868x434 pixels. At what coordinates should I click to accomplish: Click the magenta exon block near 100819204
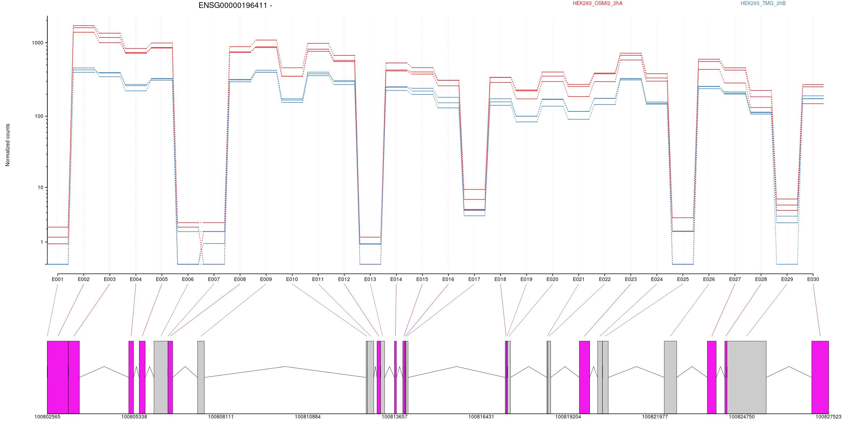(x=584, y=377)
